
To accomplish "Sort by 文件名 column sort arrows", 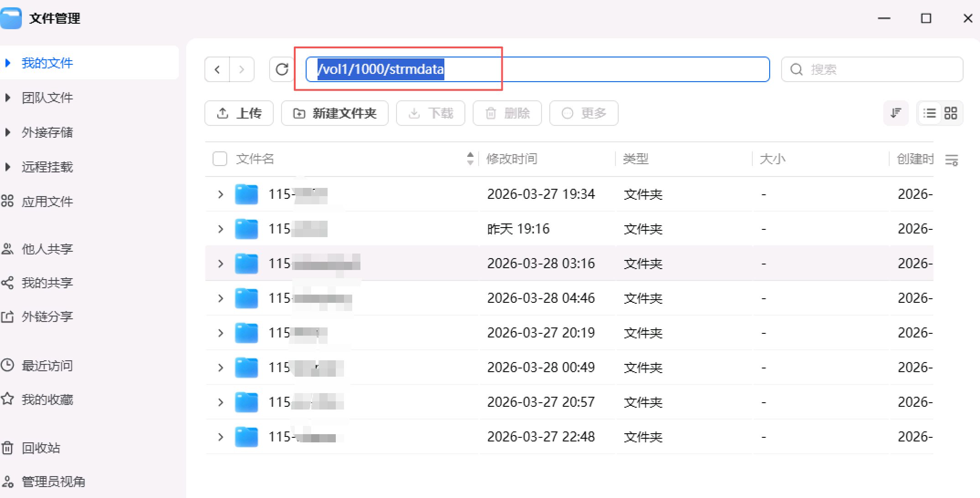I will pyautogui.click(x=470, y=159).
